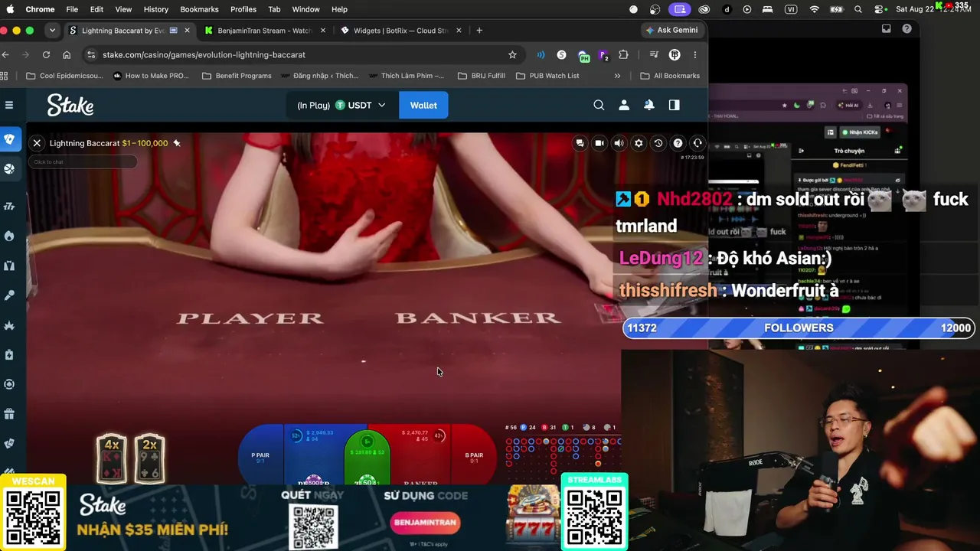The height and width of the screenshot is (551, 980).
Task: Switch to Lightning Baccarat tab
Action: coord(122,31)
